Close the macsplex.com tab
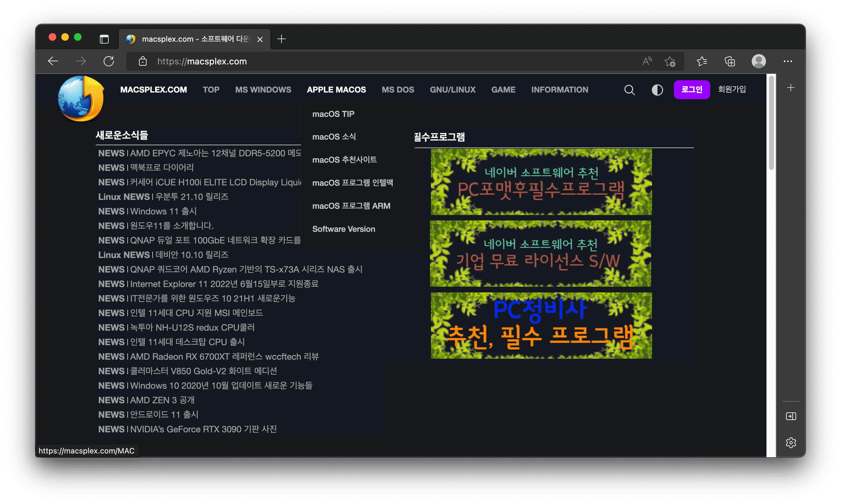Screen dimensions: 841x504 (260, 39)
